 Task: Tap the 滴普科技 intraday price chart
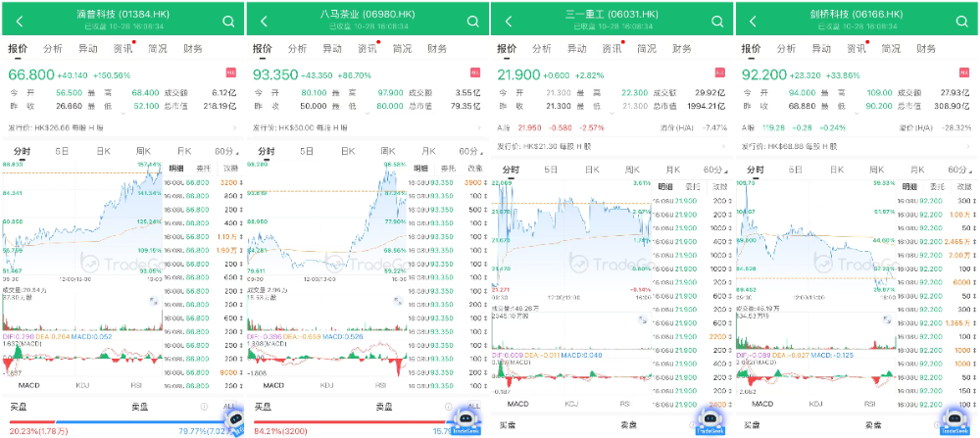click(82, 219)
